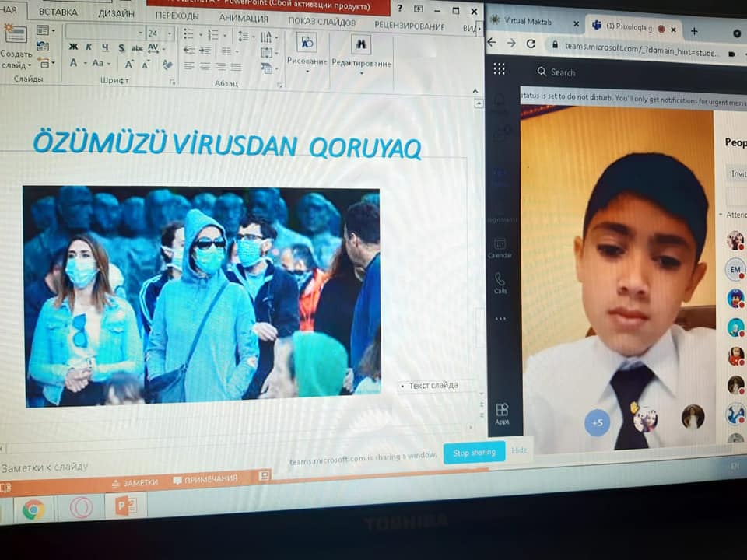The image size is (747, 560).
Task: Click the browser back arrow
Action: (x=492, y=42)
